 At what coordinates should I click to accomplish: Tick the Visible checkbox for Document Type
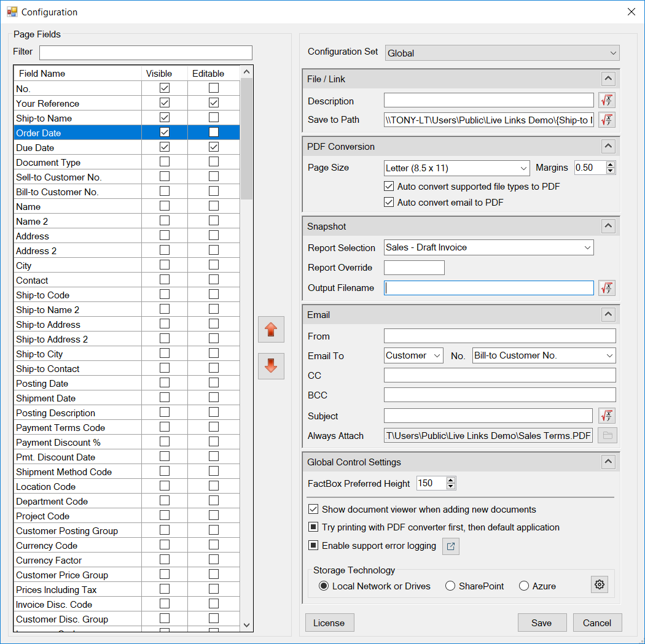165,162
